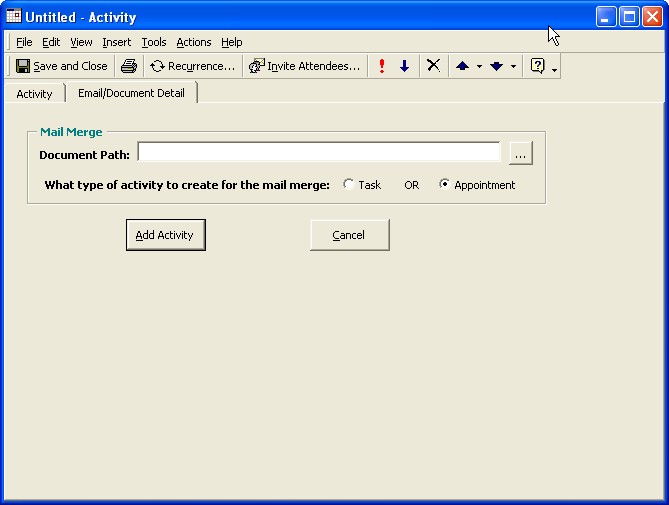Set low importance with blue down arrow
Viewport: 669px width, 505px height.
[x=404, y=66]
